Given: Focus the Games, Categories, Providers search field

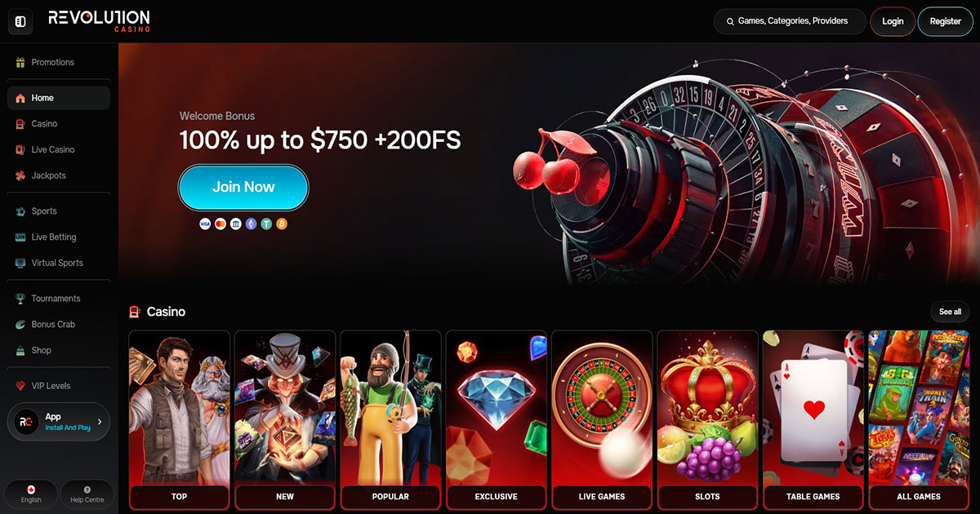Looking at the screenshot, I should click(x=790, y=21).
